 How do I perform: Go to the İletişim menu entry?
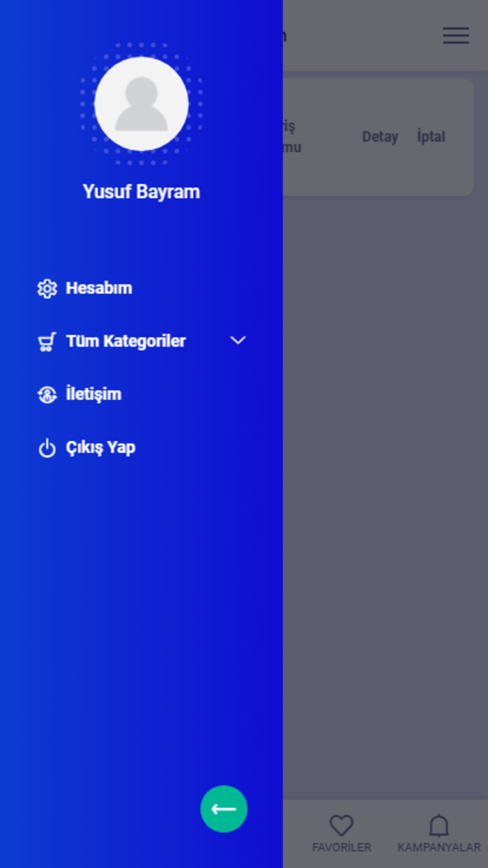click(93, 394)
